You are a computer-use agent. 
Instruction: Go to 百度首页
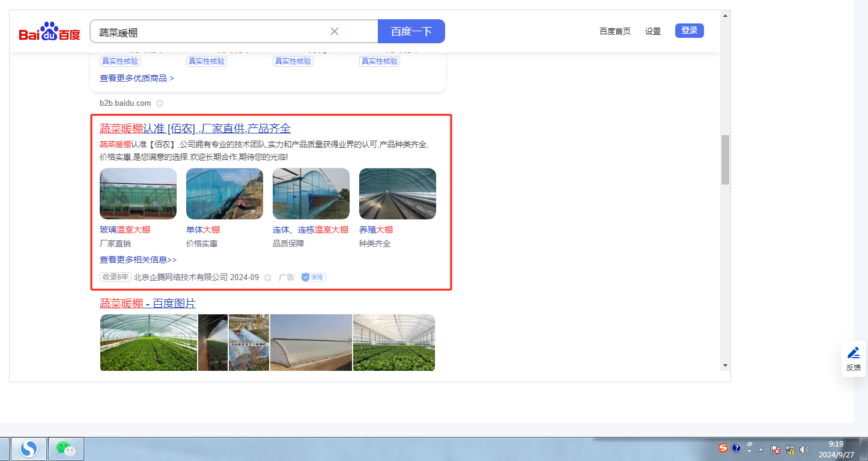point(615,31)
